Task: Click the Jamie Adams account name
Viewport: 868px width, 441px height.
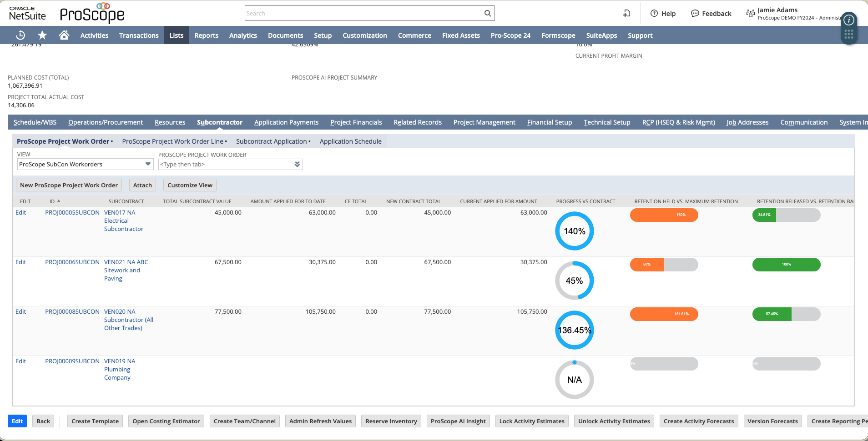Action: point(777,10)
